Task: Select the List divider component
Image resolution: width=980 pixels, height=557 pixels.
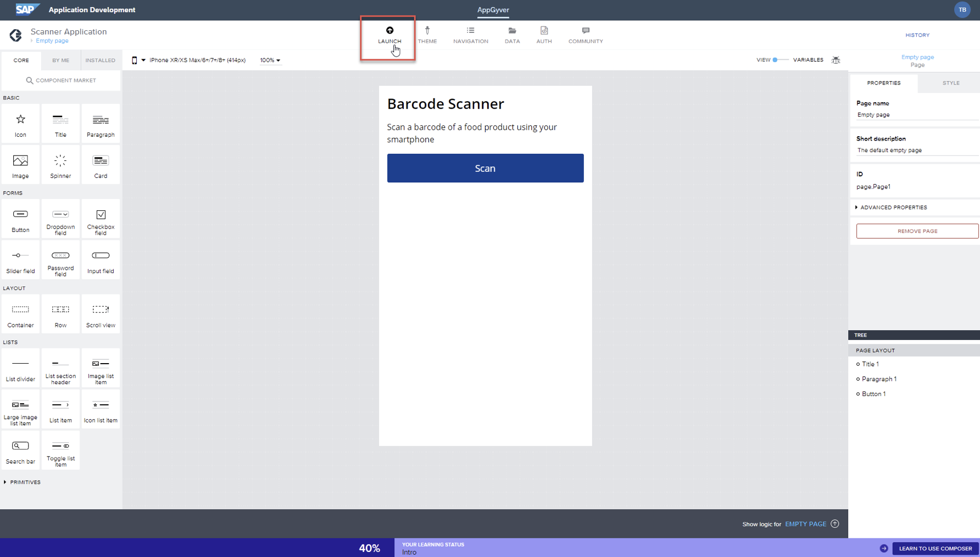Action: click(20, 368)
